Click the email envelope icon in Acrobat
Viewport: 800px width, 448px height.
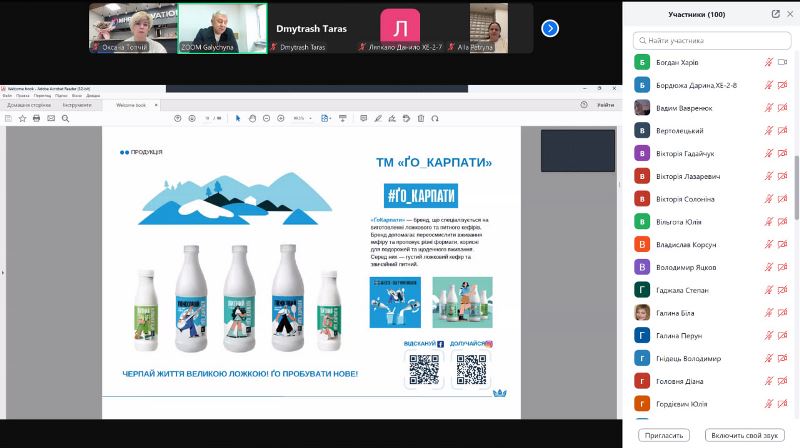point(51,118)
